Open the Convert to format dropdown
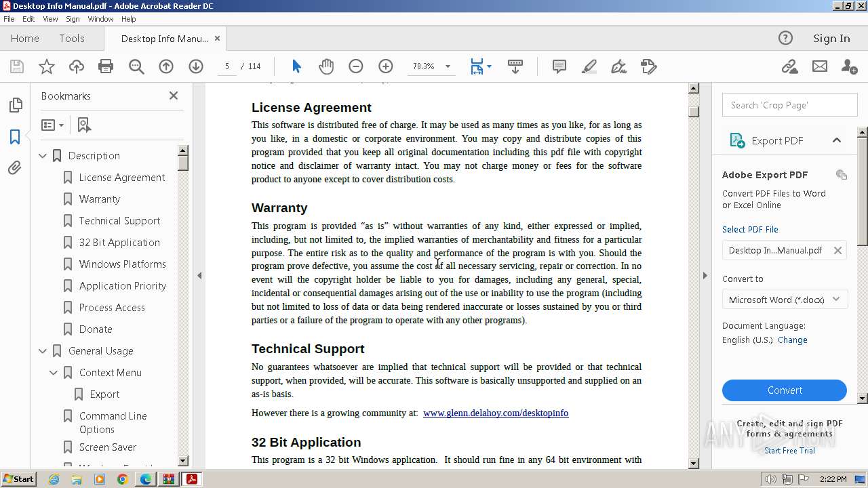 pos(785,300)
